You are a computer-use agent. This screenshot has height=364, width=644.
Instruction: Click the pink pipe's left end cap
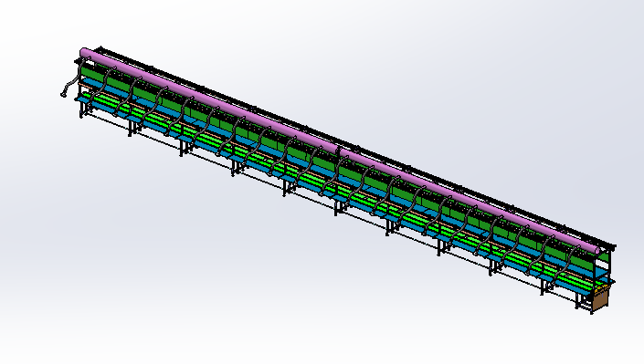82,53
